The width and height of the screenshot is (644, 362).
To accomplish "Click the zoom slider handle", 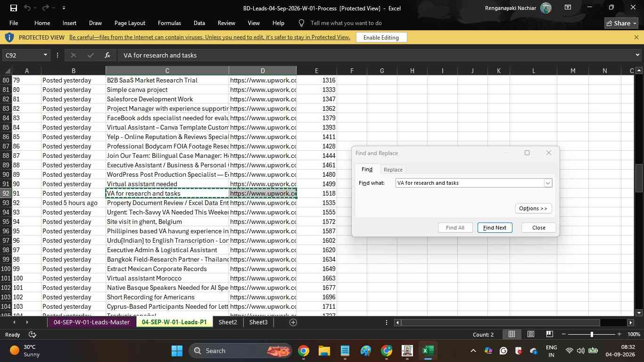I will [592, 334].
